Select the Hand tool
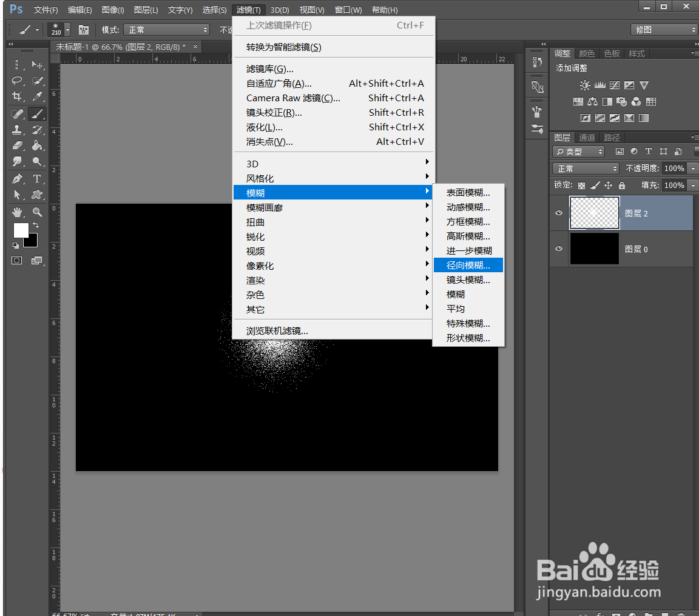The image size is (699, 616). pos(17,212)
